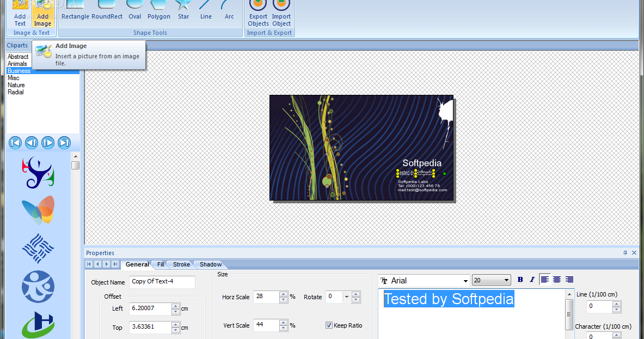Open the Arial font dropdown

point(465,281)
